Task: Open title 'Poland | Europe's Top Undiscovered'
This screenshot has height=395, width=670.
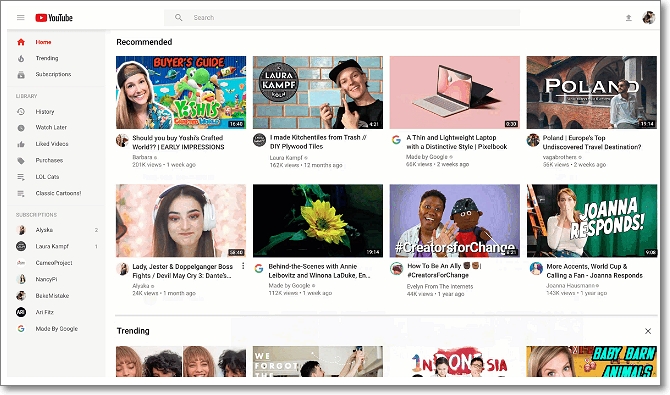Action: coord(592,142)
